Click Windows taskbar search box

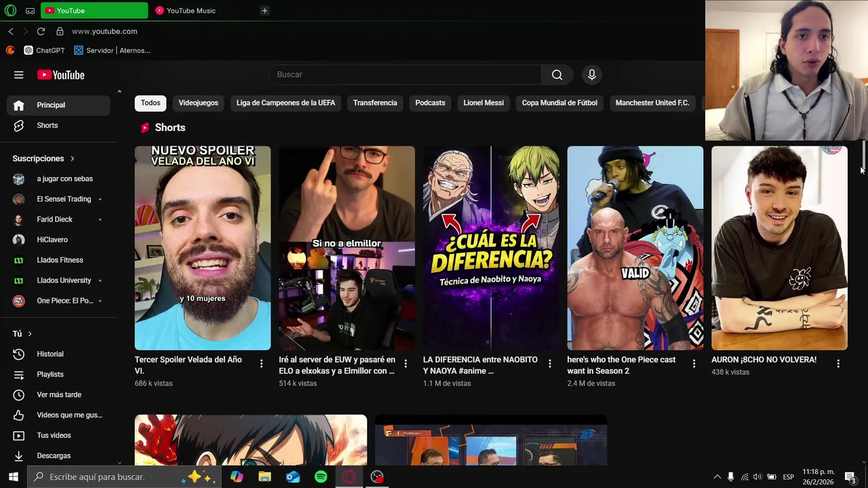[x=124, y=476]
